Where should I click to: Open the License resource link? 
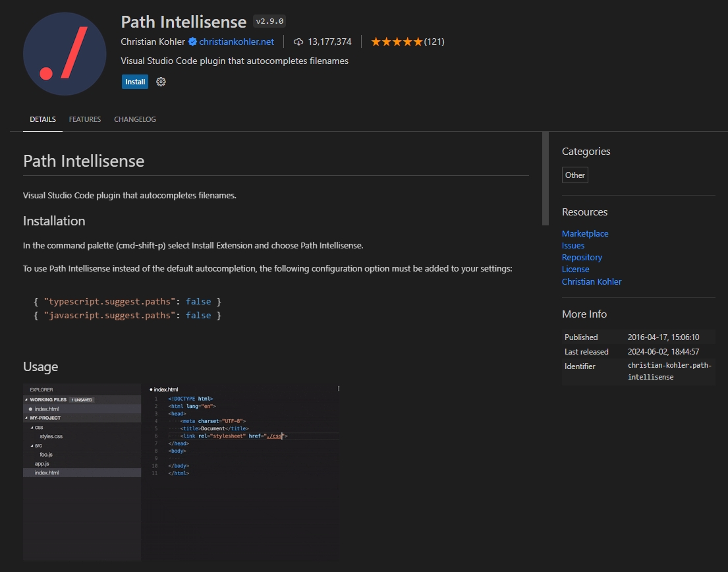[x=575, y=270]
